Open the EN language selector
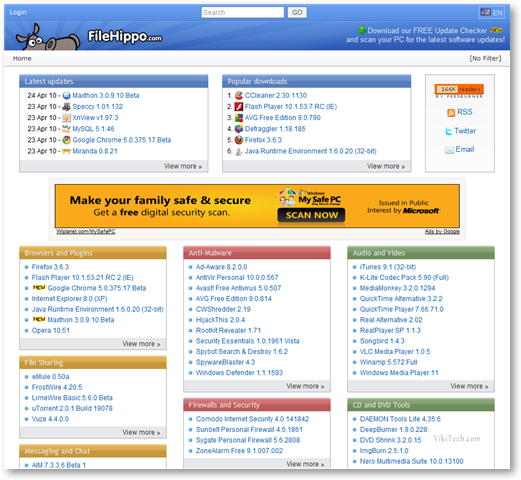Image resolution: width=521 pixels, height=480 pixels. tap(491, 13)
